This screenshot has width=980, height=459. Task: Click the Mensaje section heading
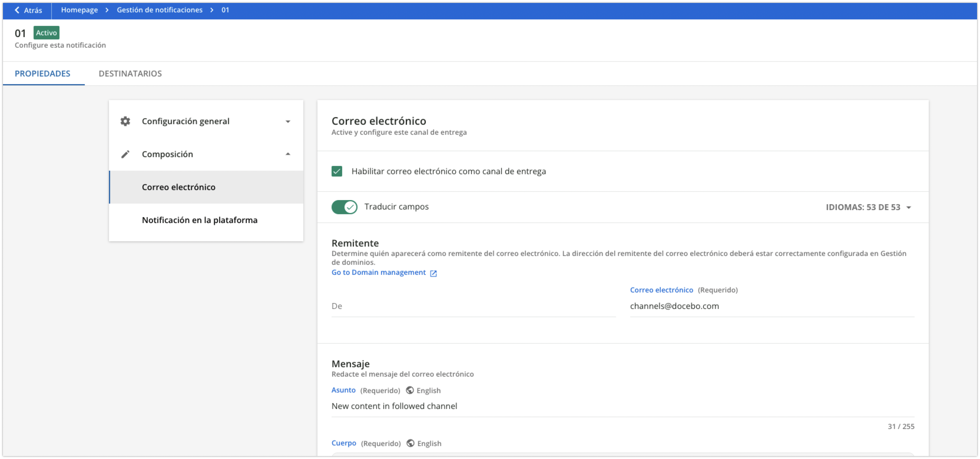coord(350,364)
